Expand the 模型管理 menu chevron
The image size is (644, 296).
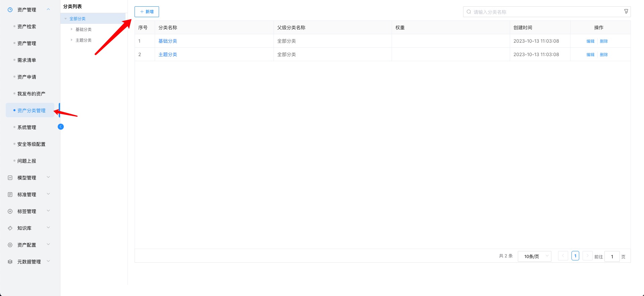tap(48, 177)
